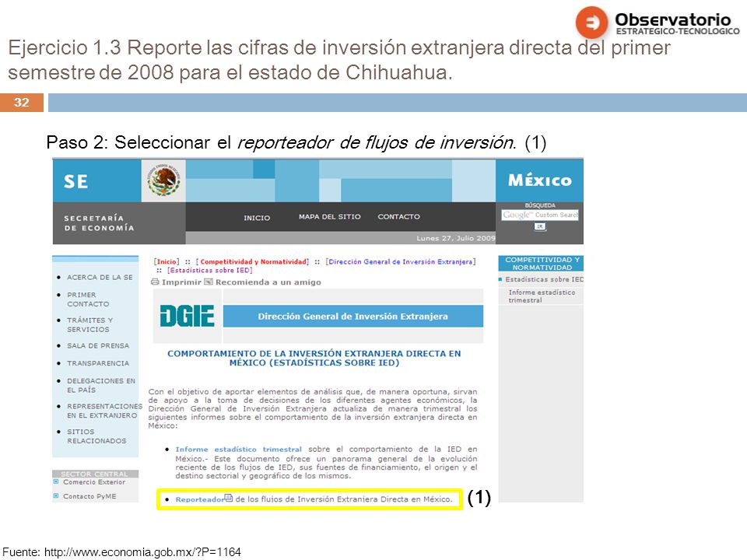The width and height of the screenshot is (747, 560).
Task: Click the document icon after Reporteador
Action: coord(229,498)
